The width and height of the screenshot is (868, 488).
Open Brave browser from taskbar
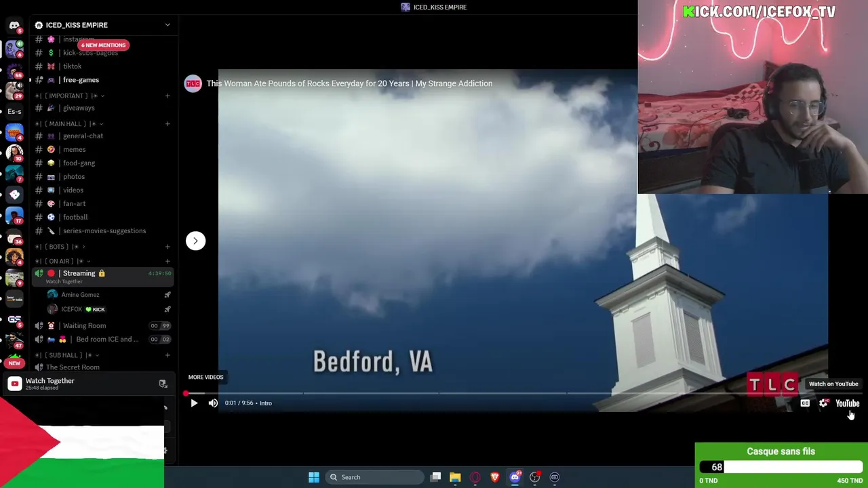click(494, 477)
